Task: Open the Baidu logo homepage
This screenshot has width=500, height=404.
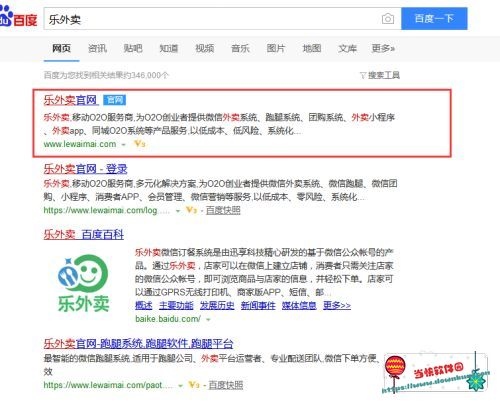Action: (x=18, y=17)
